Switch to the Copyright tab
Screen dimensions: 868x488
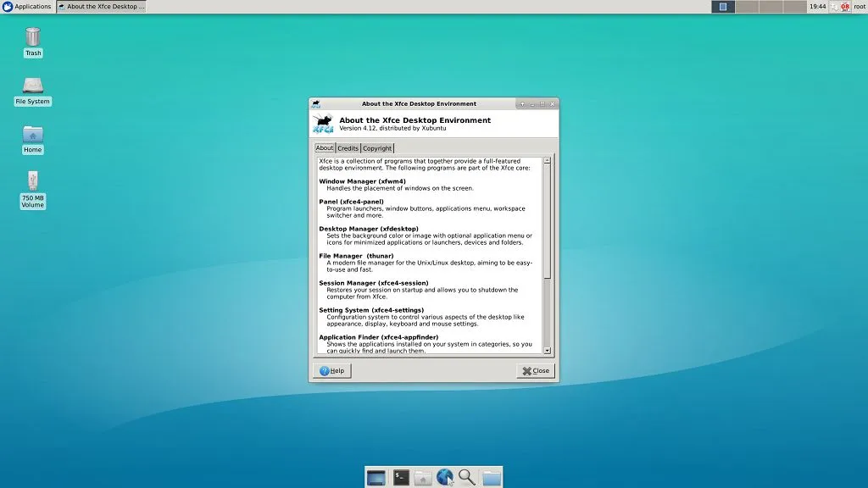click(377, 148)
